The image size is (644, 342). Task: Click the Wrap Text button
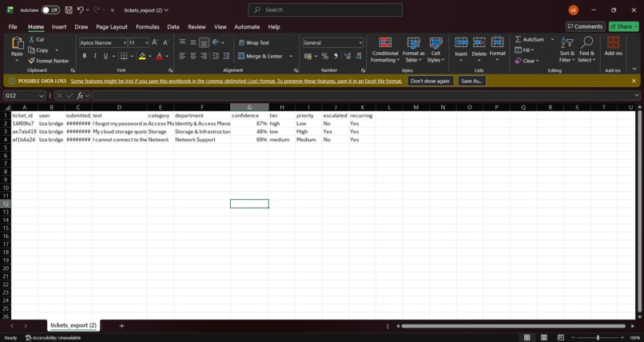tap(254, 42)
